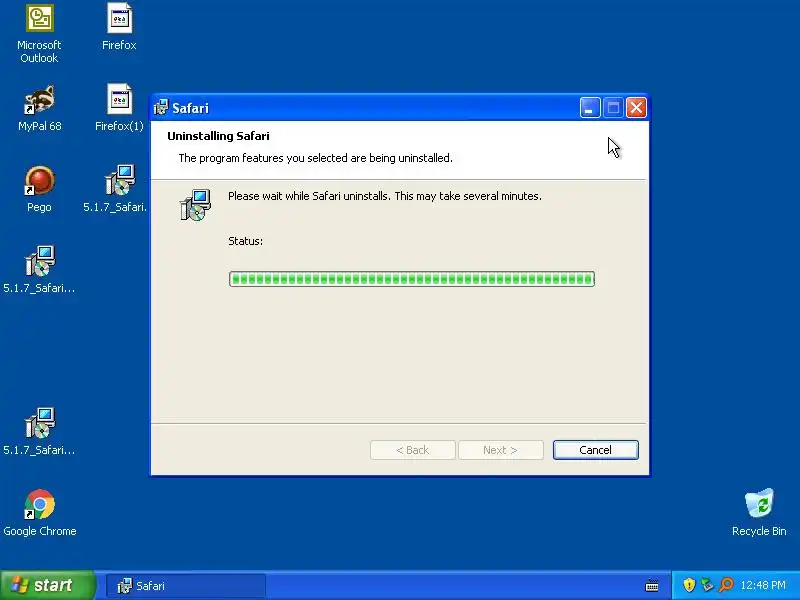Click the disabled Back button

pos(413,450)
